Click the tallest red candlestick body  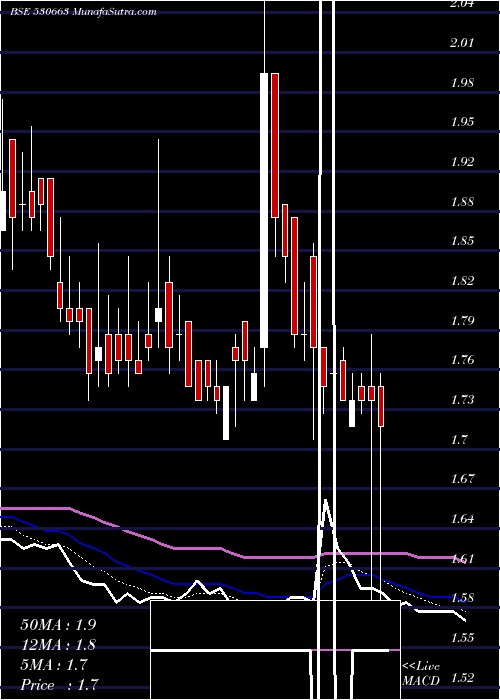click(275, 145)
